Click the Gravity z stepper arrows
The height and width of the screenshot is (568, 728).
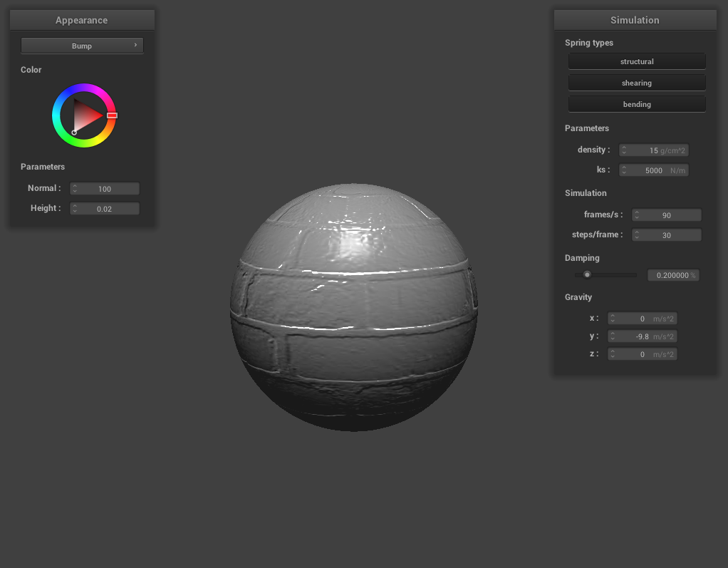tap(613, 354)
